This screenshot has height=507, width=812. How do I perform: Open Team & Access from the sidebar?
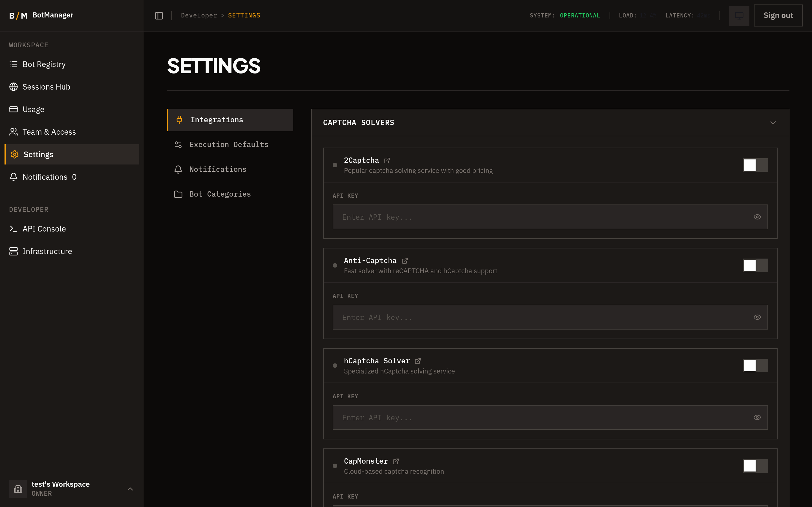[49, 132]
